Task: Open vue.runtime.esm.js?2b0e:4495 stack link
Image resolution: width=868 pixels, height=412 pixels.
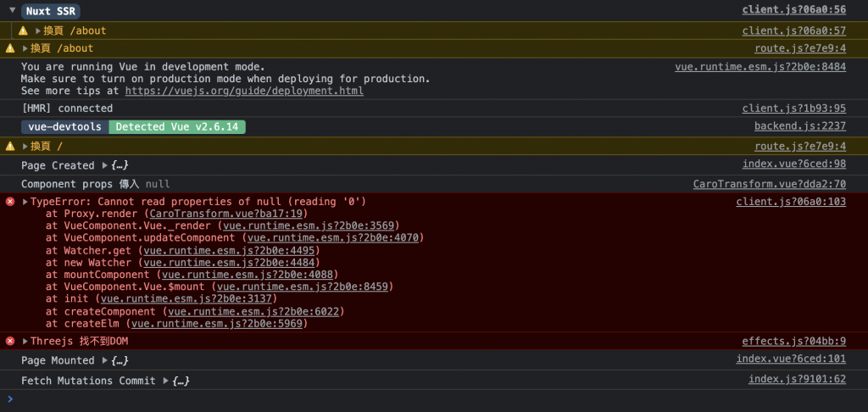Action: point(229,250)
